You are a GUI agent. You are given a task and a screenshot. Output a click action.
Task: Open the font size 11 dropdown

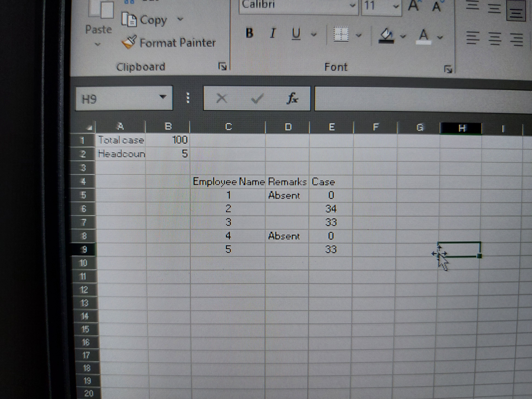pos(396,6)
